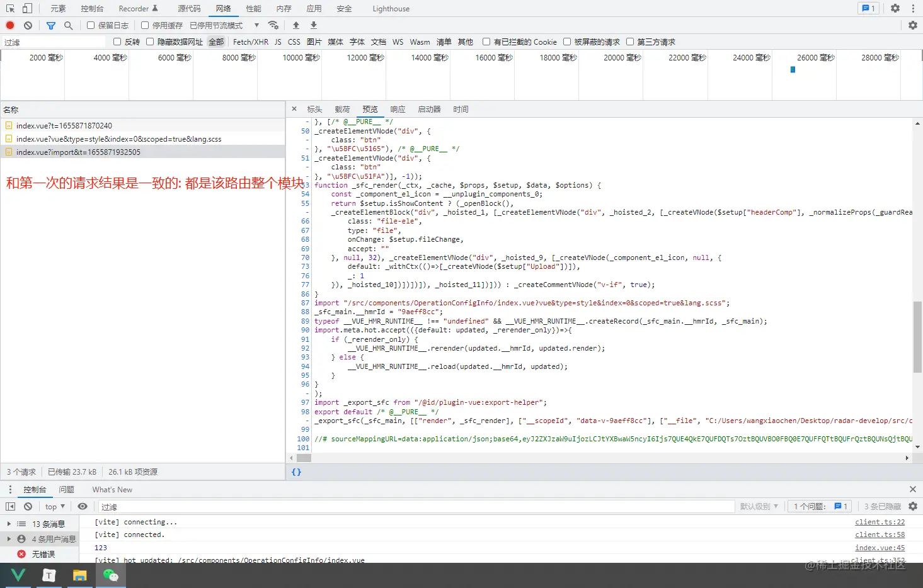923x588 pixels.
Task: Toggle the network filter funnel icon
Action: (51, 25)
